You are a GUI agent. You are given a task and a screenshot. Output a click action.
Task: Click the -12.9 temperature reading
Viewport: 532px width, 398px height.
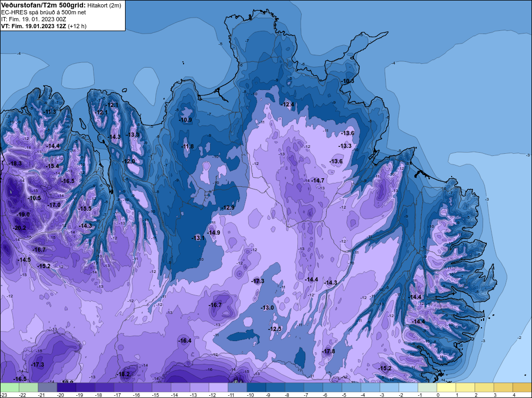(228, 208)
